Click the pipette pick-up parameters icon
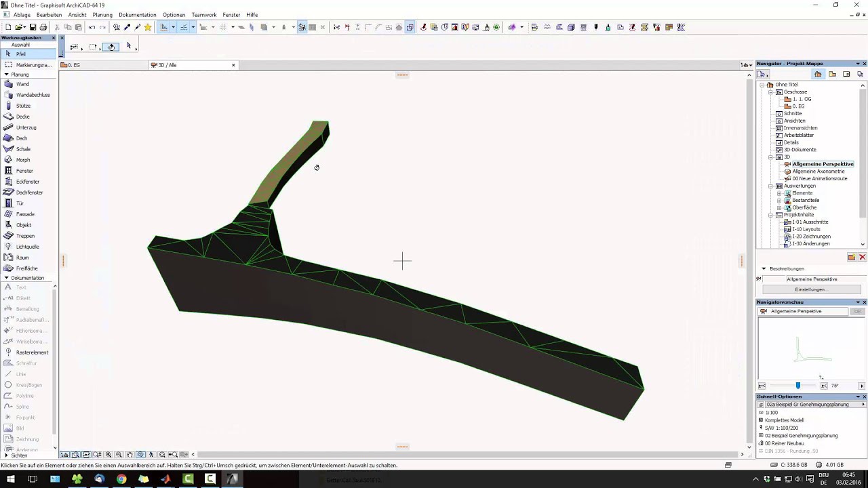Viewport: 868px width, 488px height. [x=127, y=27]
